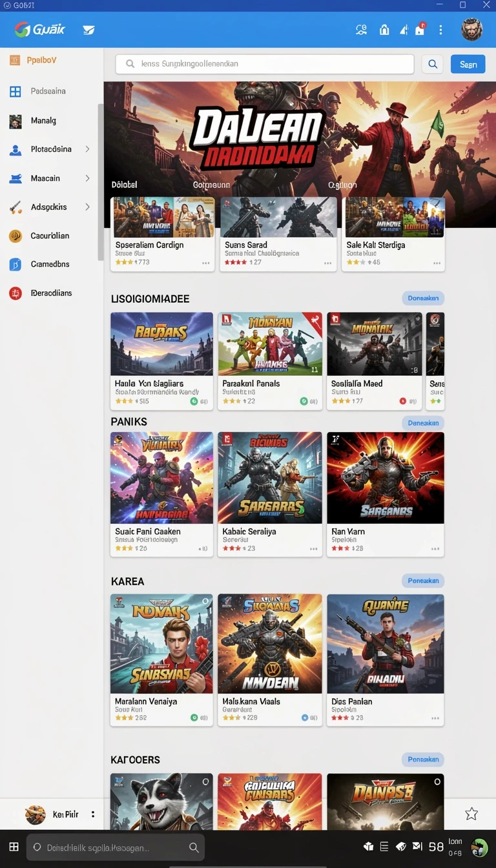Click the sidebar vertical scrollbar
Viewport: 496px width, 868px height.
tap(100, 182)
